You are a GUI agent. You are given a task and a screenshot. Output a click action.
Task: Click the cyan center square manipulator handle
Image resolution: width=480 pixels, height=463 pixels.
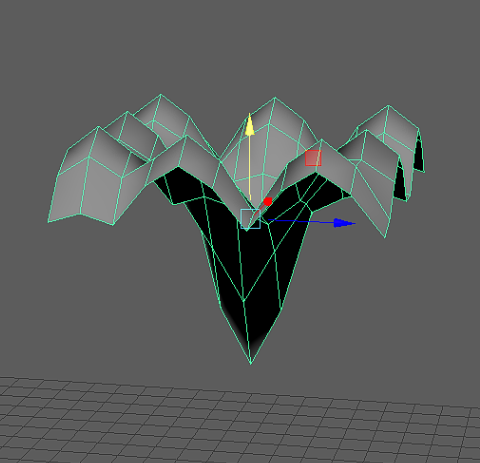250,219
